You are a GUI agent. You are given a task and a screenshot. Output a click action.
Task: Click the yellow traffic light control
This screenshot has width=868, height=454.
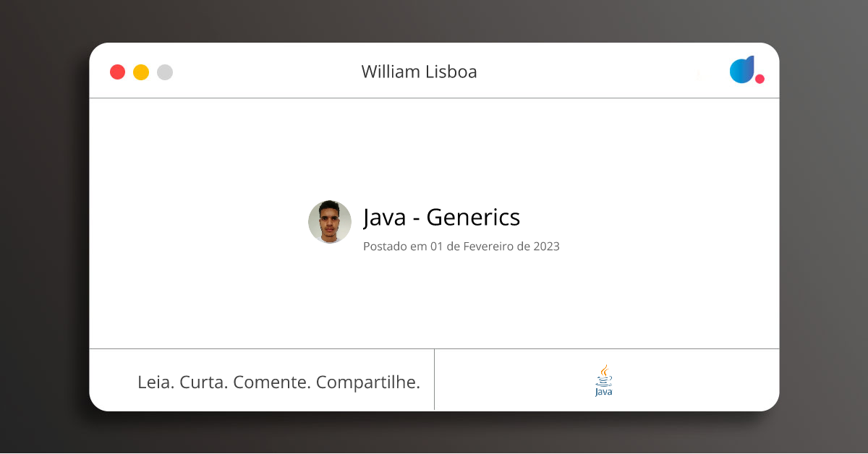tap(141, 72)
